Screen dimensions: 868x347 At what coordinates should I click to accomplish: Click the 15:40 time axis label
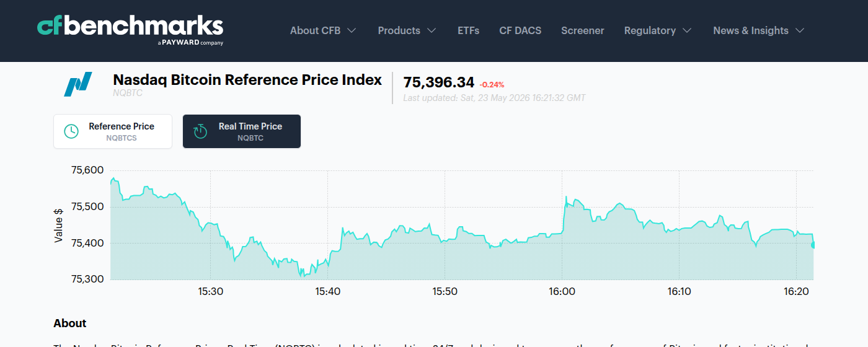[327, 291]
